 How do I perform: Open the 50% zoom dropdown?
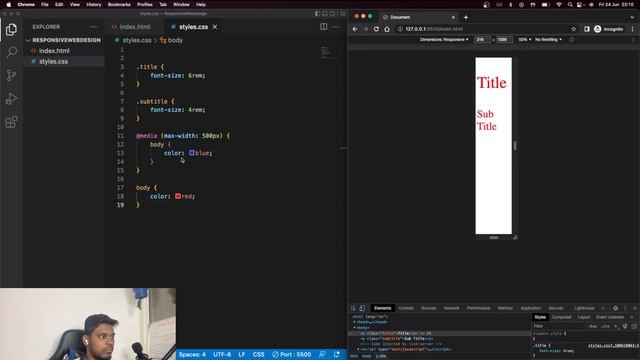pyautogui.click(x=524, y=40)
